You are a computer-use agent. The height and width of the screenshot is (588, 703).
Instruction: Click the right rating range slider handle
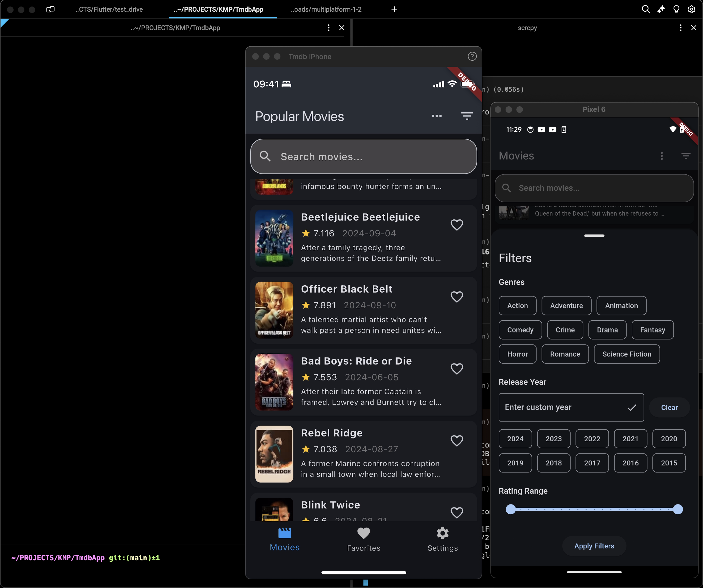678,509
